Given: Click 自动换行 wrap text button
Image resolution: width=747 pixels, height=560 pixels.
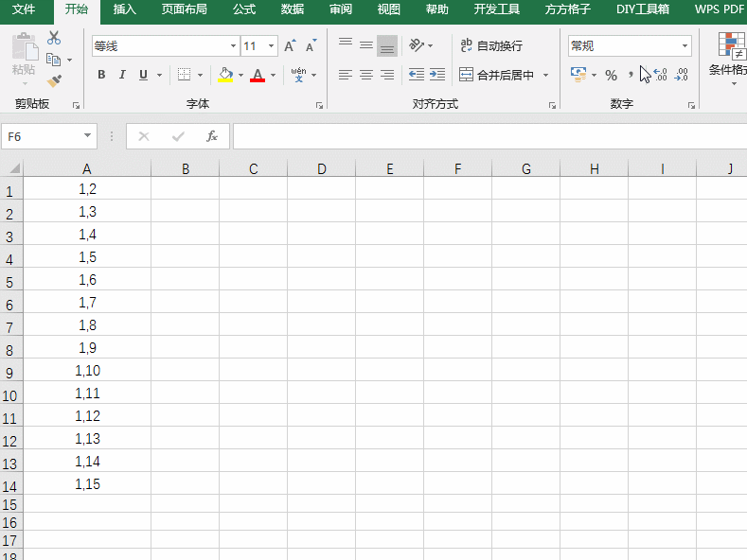Looking at the screenshot, I should click(x=491, y=45).
